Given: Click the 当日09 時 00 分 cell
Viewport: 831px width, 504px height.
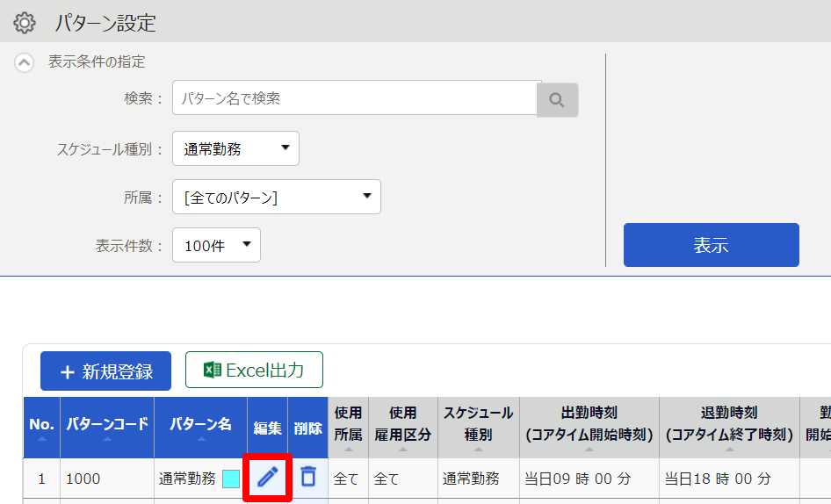Looking at the screenshot, I should point(589,479).
